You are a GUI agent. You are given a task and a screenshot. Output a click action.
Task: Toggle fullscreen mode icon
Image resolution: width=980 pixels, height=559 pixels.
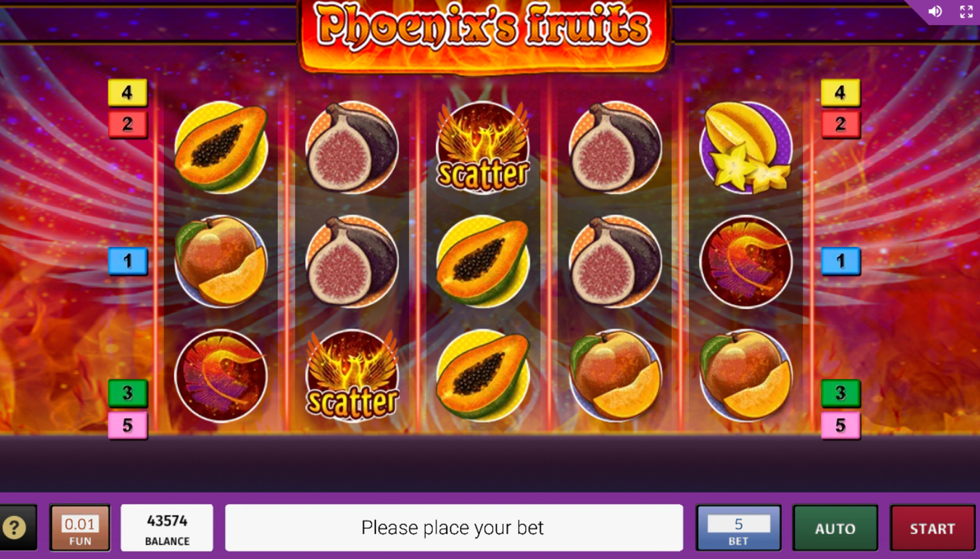[x=966, y=12]
